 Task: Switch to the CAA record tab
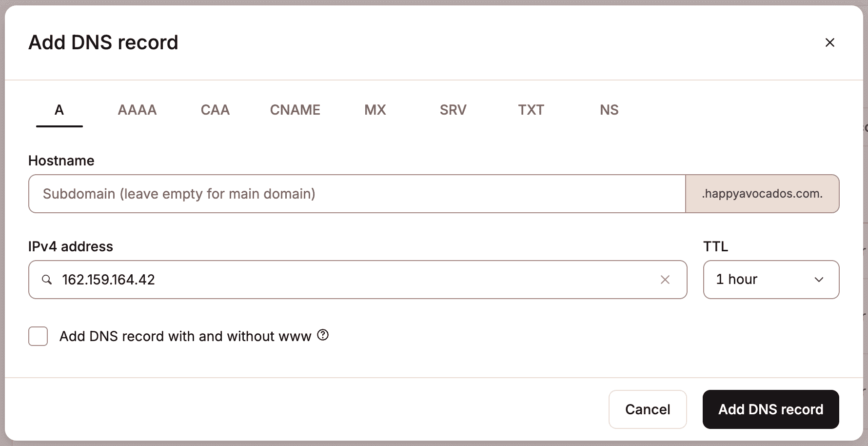(x=215, y=110)
